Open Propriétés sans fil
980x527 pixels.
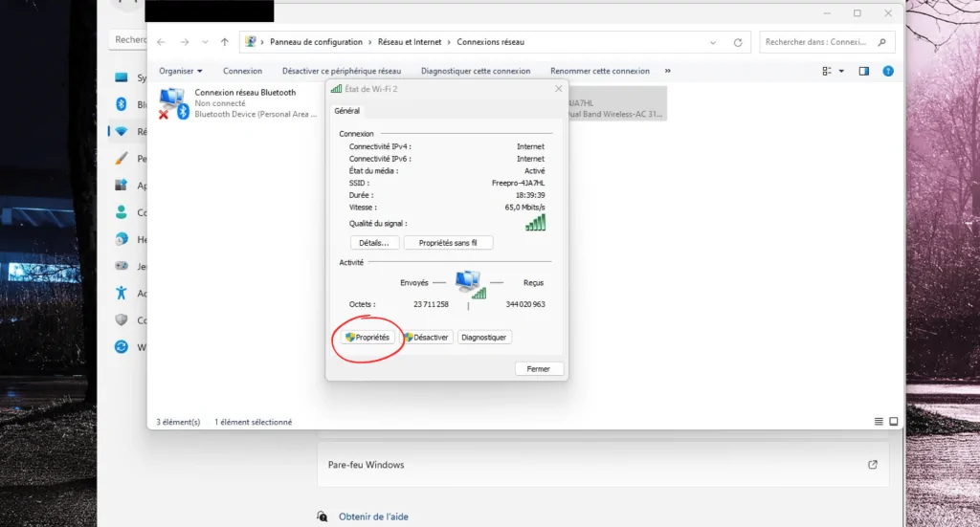tap(448, 243)
